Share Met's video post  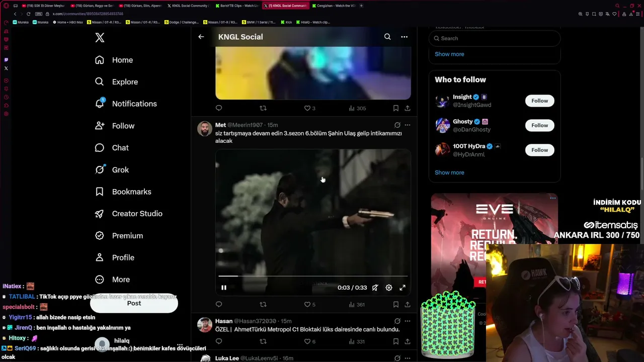[x=407, y=304]
